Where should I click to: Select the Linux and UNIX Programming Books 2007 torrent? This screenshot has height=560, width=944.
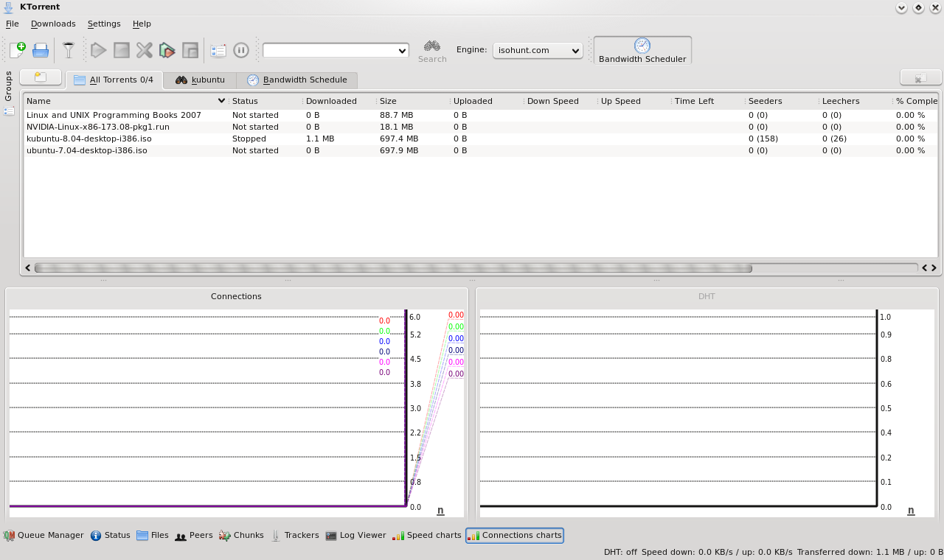(481, 115)
